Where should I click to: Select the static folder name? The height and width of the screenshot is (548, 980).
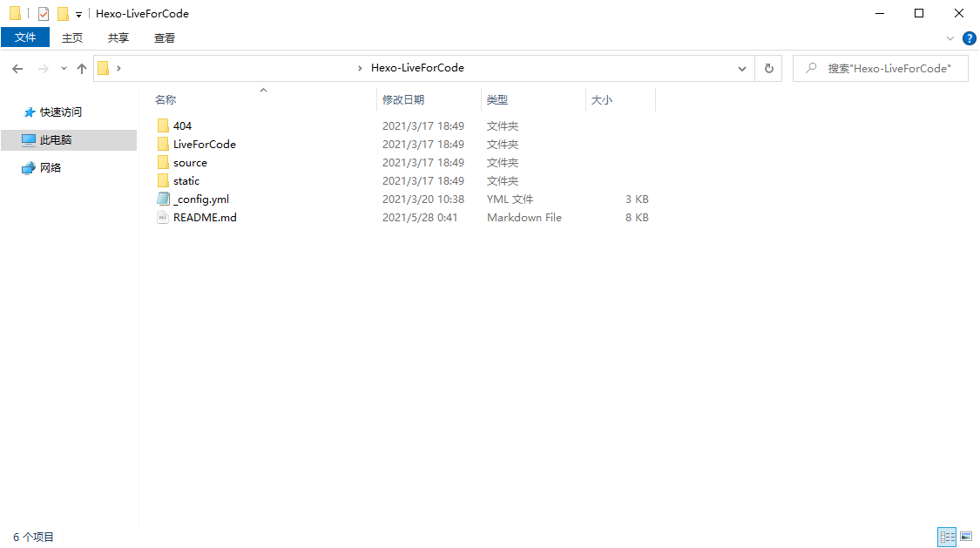pyautogui.click(x=186, y=181)
